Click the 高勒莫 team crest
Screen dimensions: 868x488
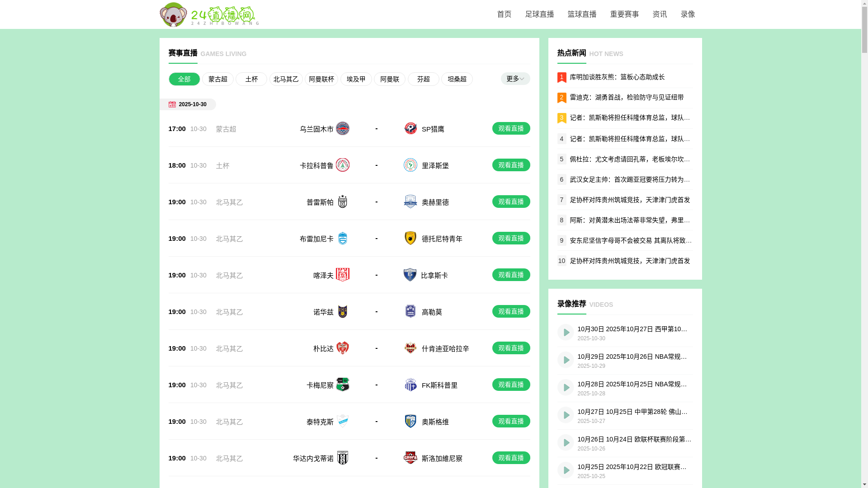point(410,311)
